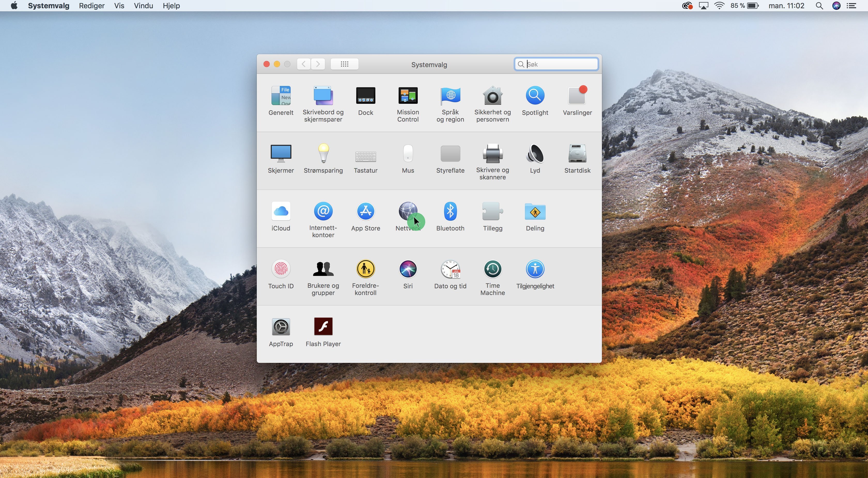Minimize the Systemvalg window

tap(277, 64)
